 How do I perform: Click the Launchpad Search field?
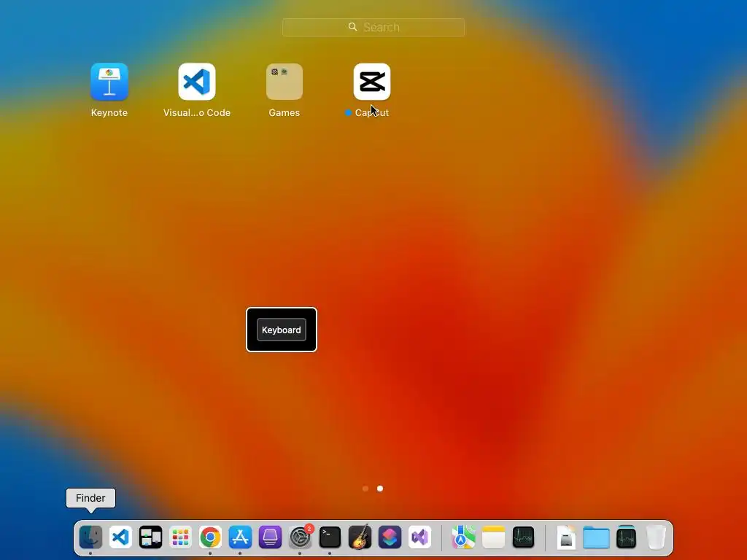pos(373,27)
